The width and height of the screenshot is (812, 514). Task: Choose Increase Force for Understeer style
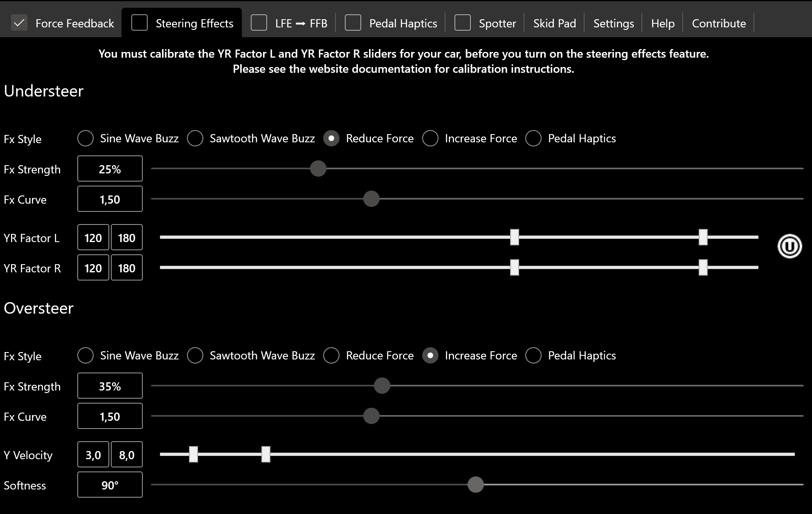(x=430, y=138)
